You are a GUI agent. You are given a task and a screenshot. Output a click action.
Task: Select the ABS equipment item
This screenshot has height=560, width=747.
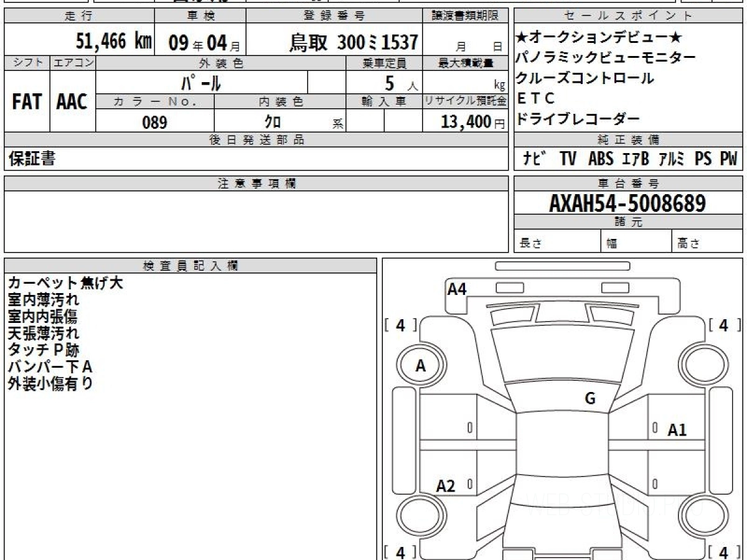point(600,159)
